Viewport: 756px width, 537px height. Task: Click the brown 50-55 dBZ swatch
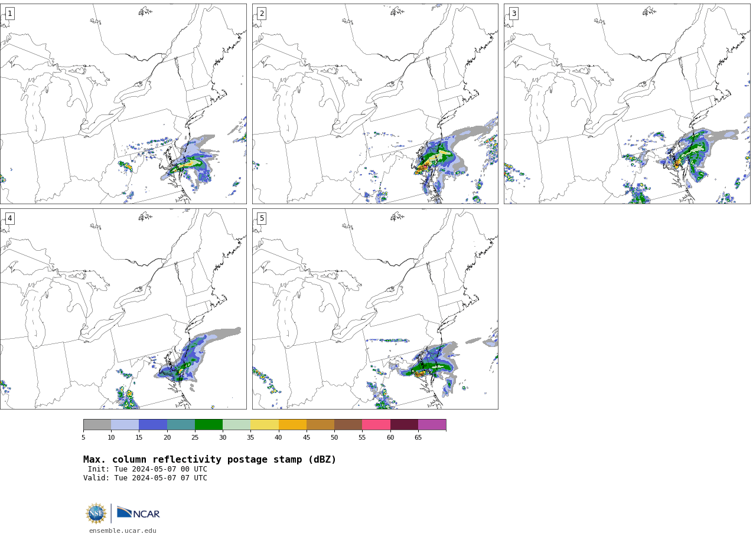[x=348, y=425]
